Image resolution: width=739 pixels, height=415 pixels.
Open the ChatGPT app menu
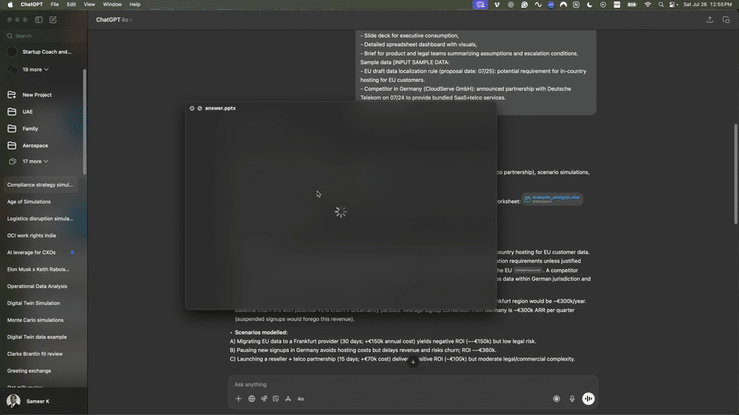click(32, 4)
